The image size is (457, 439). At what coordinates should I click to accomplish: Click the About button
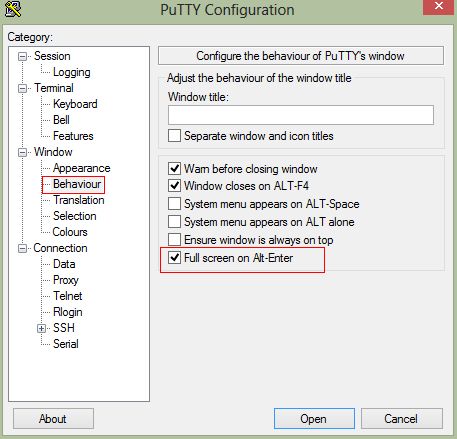pyautogui.click(x=53, y=419)
